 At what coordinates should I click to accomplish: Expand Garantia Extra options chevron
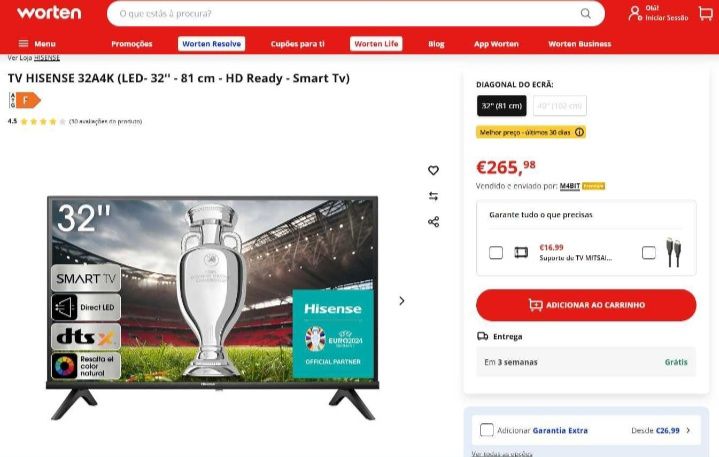[x=688, y=430]
